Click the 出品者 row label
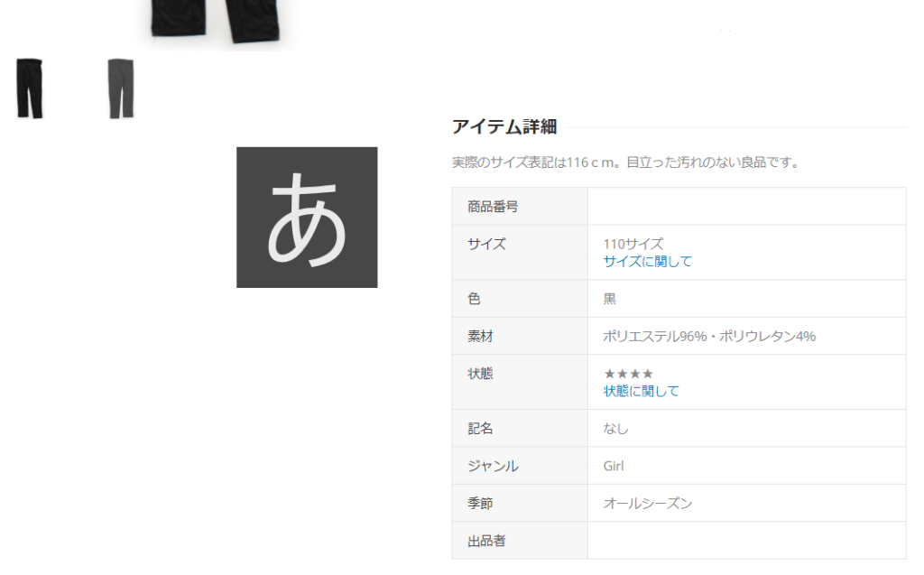The width and height of the screenshot is (924, 575). 486,541
